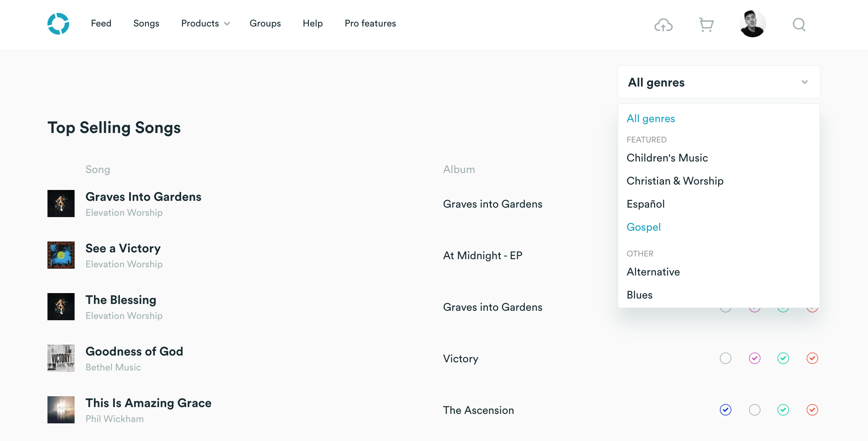Select All genres option in list
This screenshot has height=441, width=868.
click(651, 119)
